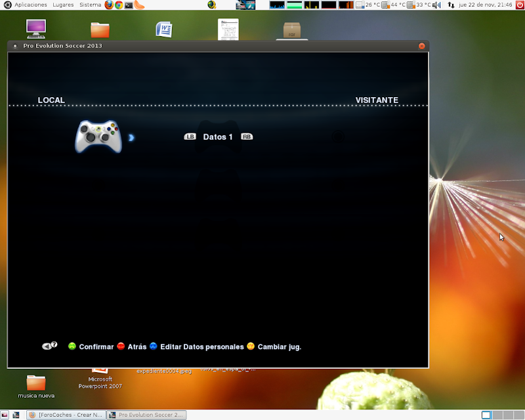This screenshot has height=420, width=525.
Task: Launch Chrome from the top panel
Action: [x=119, y=5]
